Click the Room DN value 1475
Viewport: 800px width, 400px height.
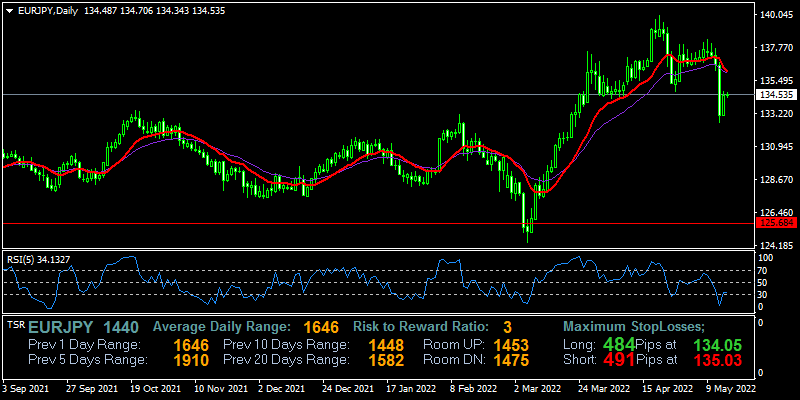[511, 360]
